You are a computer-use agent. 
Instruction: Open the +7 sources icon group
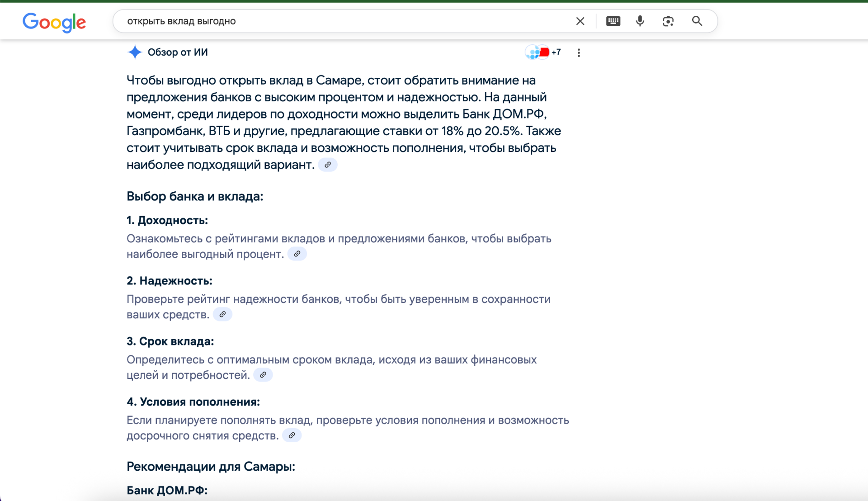point(543,52)
